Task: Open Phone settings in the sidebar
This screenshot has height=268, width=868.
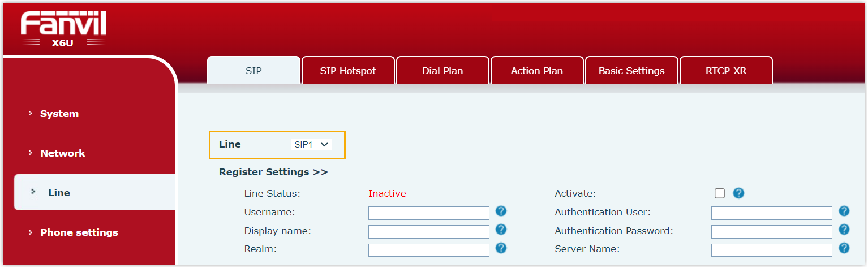Action: [x=79, y=232]
